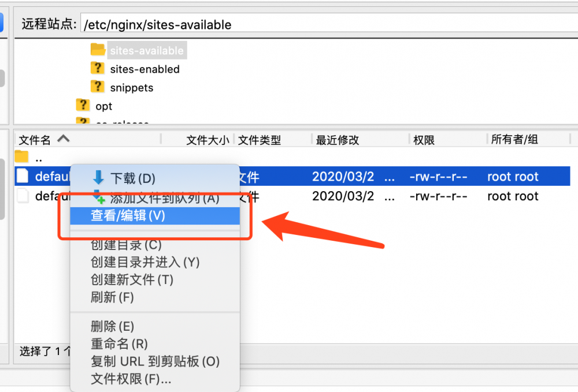Click the sites-available folder icon
The image size is (578, 392).
point(98,50)
